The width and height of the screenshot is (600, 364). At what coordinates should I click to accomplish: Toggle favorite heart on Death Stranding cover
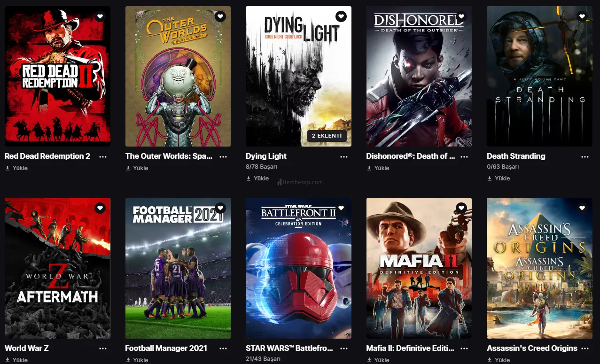(582, 16)
